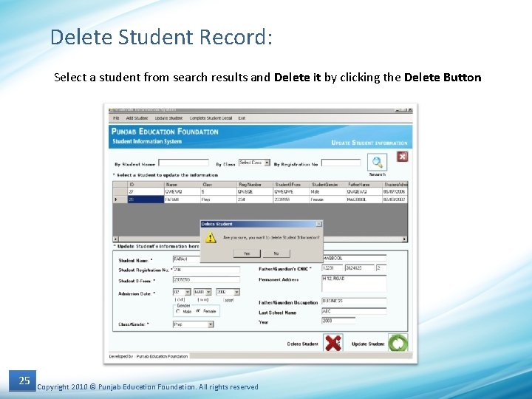Image resolution: width=532 pixels, height=399 pixels.
Task: Click the highlighted ID cell of FARAH row
Action: [146, 199]
